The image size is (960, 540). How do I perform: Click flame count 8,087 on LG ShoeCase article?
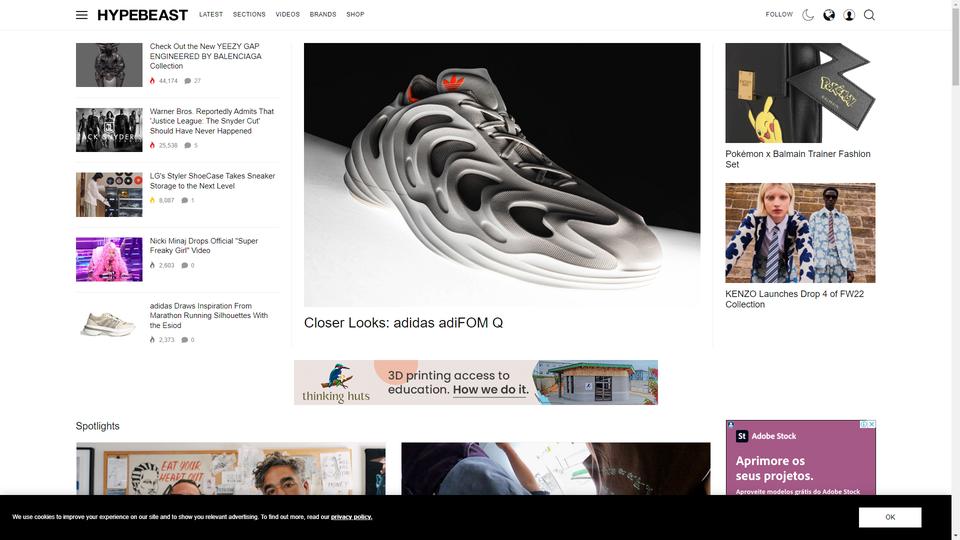162,200
